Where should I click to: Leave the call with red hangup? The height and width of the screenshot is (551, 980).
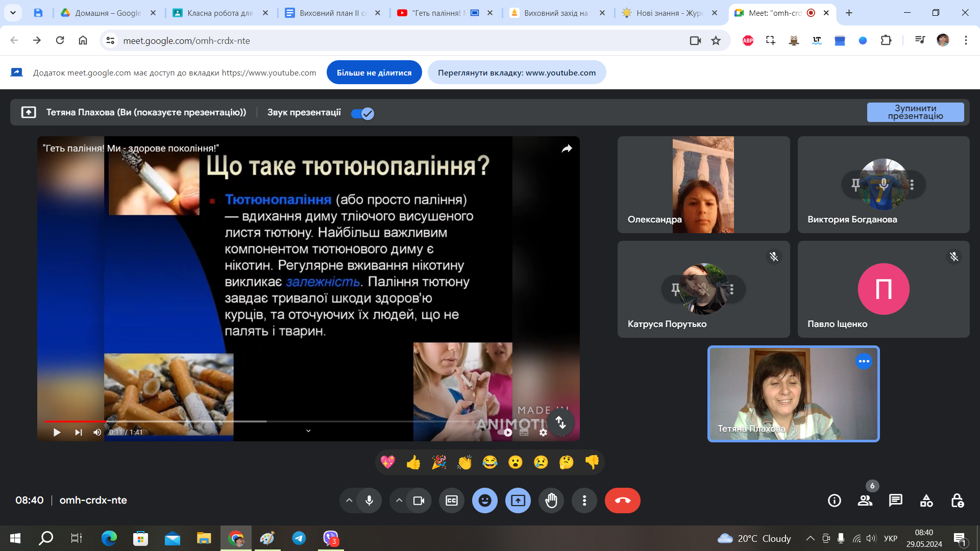[622, 500]
